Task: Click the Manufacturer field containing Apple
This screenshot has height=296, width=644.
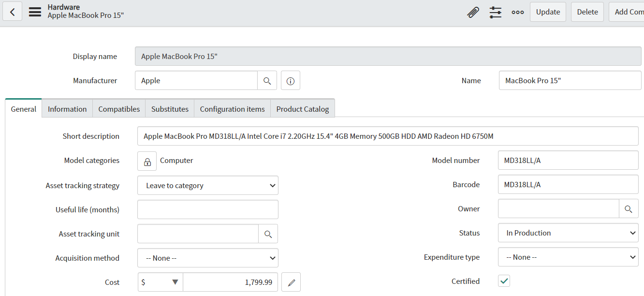Action: [x=196, y=80]
